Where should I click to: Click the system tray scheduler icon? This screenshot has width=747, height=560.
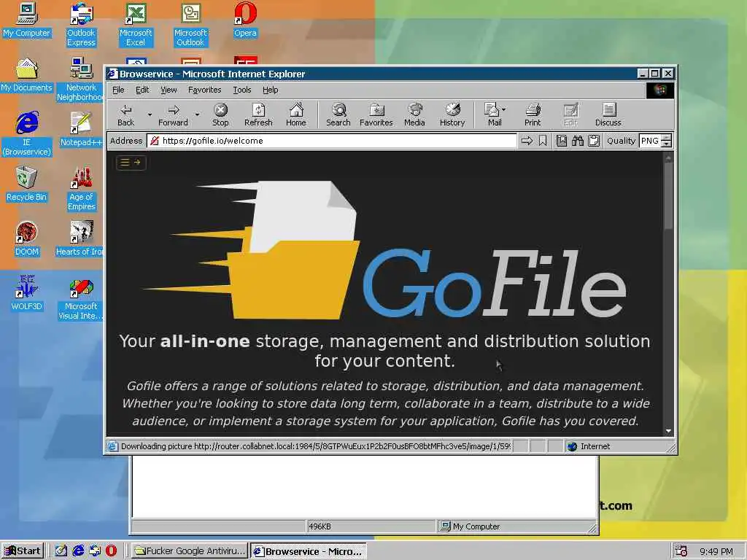[x=681, y=551]
